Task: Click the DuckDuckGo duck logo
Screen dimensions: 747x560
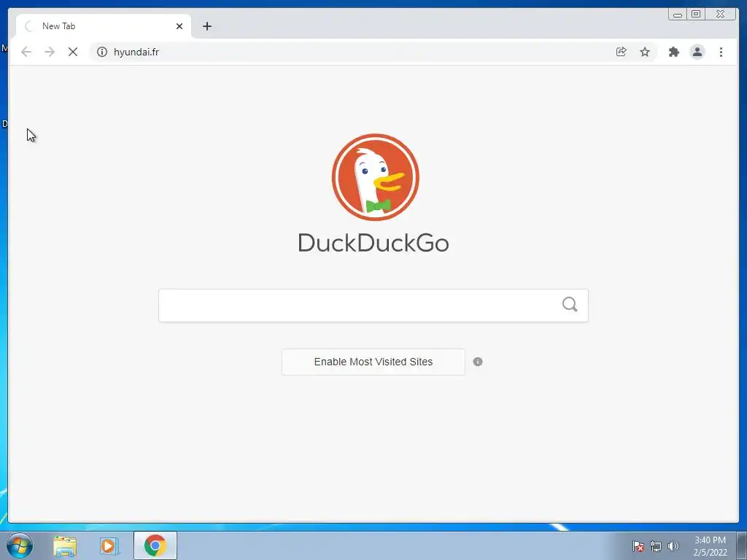Action: 376,177
